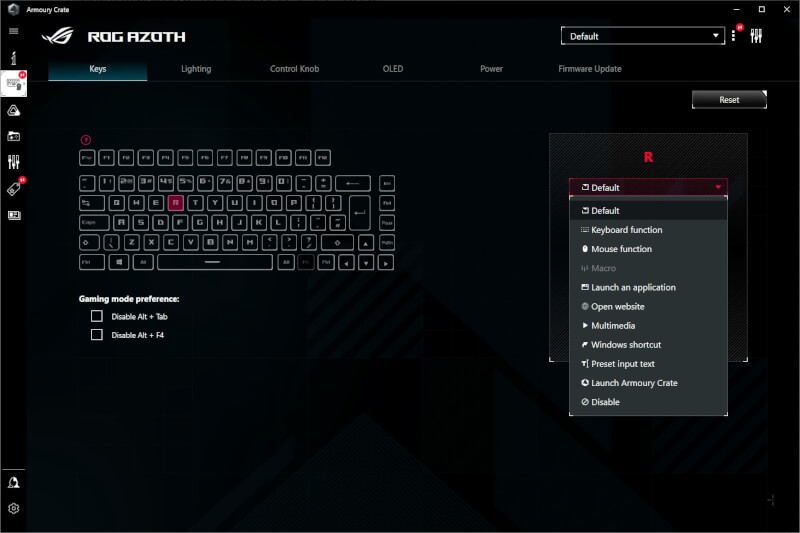Select the G key on the keyboard map
This screenshot has height=533, width=800.
tap(200, 222)
